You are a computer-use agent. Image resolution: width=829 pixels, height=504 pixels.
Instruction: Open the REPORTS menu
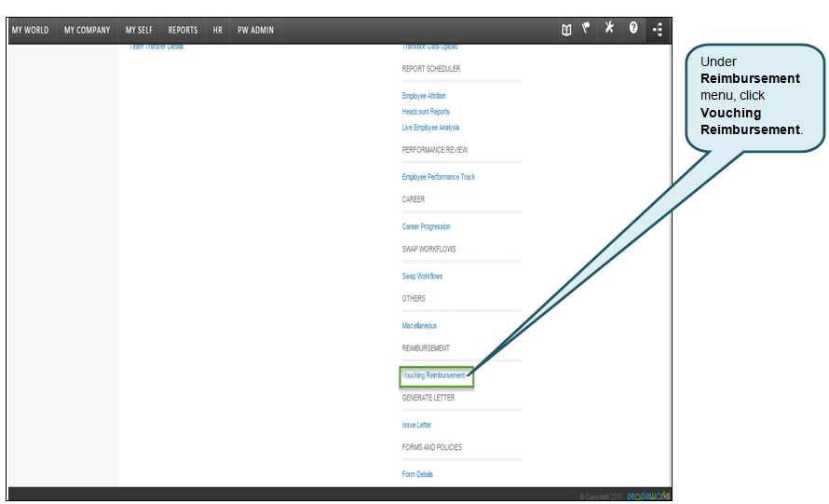(183, 30)
